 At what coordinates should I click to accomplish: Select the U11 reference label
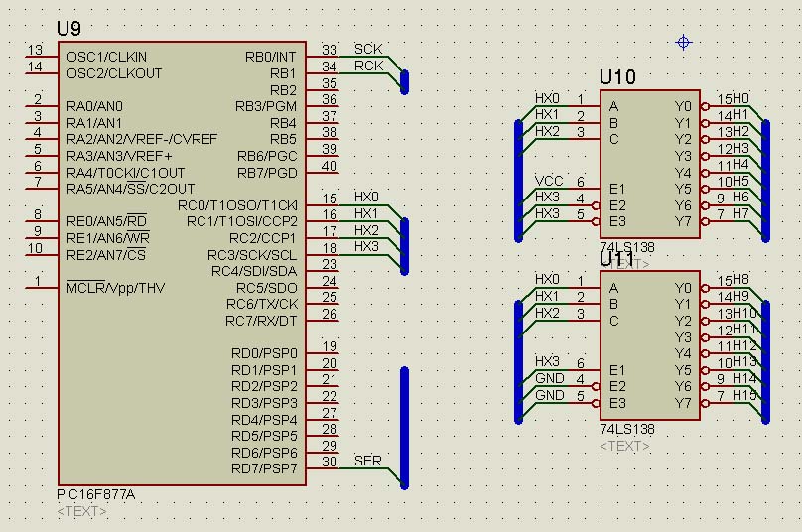tap(616, 259)
